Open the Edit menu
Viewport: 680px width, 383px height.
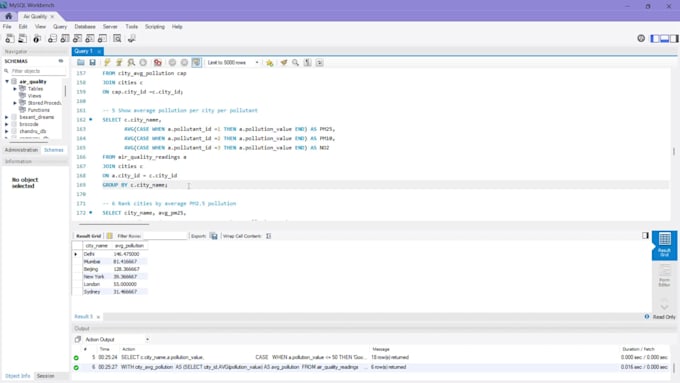23,26
